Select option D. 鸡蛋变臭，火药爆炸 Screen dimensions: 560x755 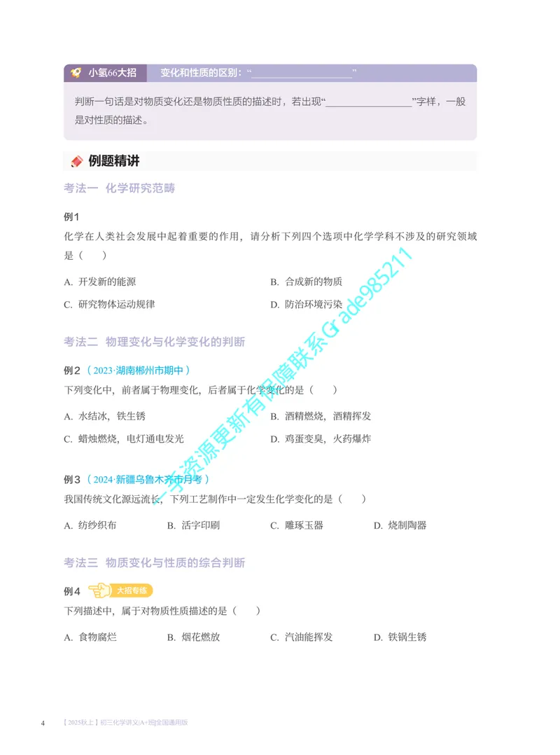[x=321, y=438]
